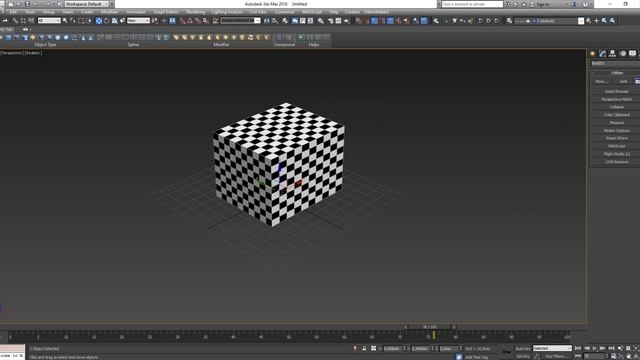640x360 pixels.
Task: Click the X coordinate spinner arrows
Action: 405,348
